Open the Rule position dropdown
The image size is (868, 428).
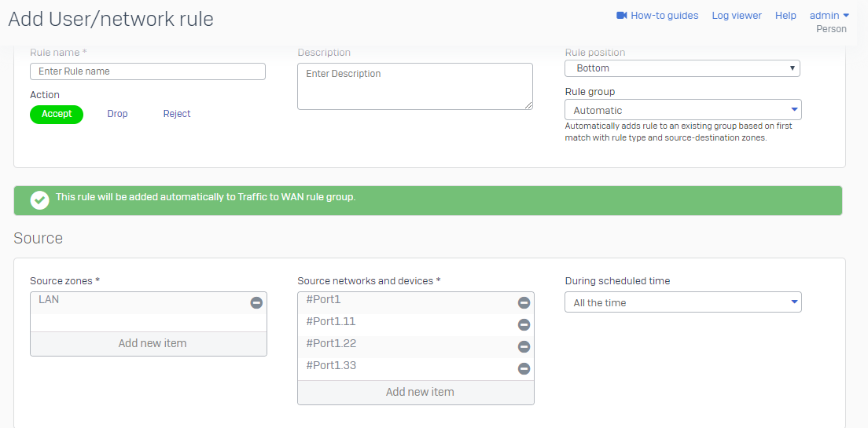pyautogui.click(x=682, y=68)
